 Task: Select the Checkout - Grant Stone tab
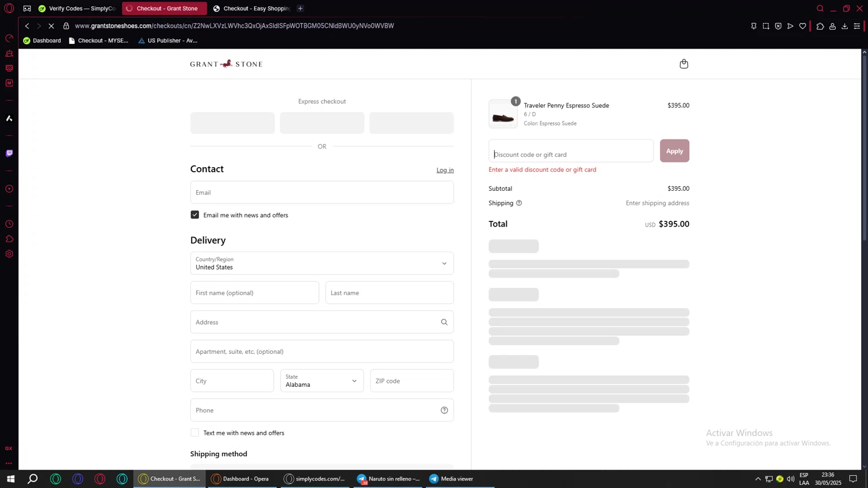[164, 9]
